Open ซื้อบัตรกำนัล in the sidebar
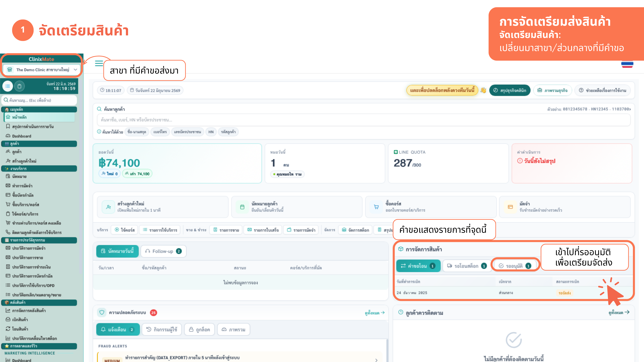The image size is (644, 362). 20,195
